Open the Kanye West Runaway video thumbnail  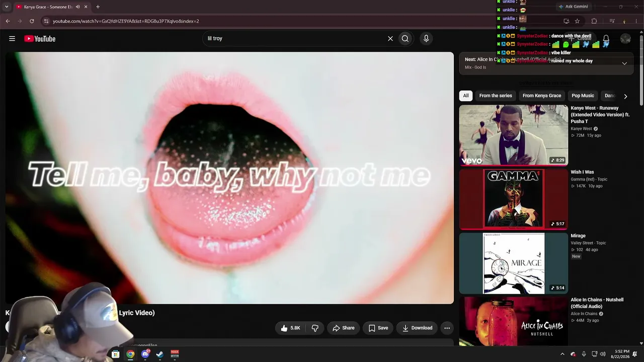coord(514,135)
